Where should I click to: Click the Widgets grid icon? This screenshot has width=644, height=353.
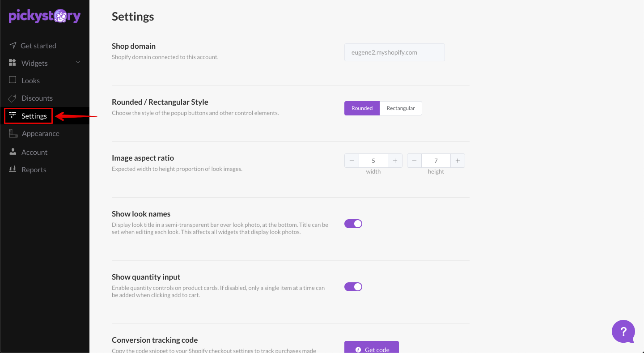pyautogui.click(x=13, y=63)
